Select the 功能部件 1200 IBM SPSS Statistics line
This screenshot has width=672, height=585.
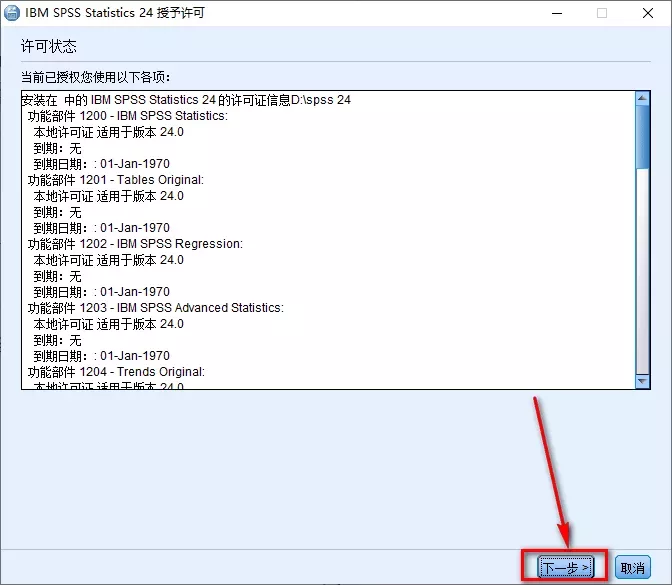[127, 116]
